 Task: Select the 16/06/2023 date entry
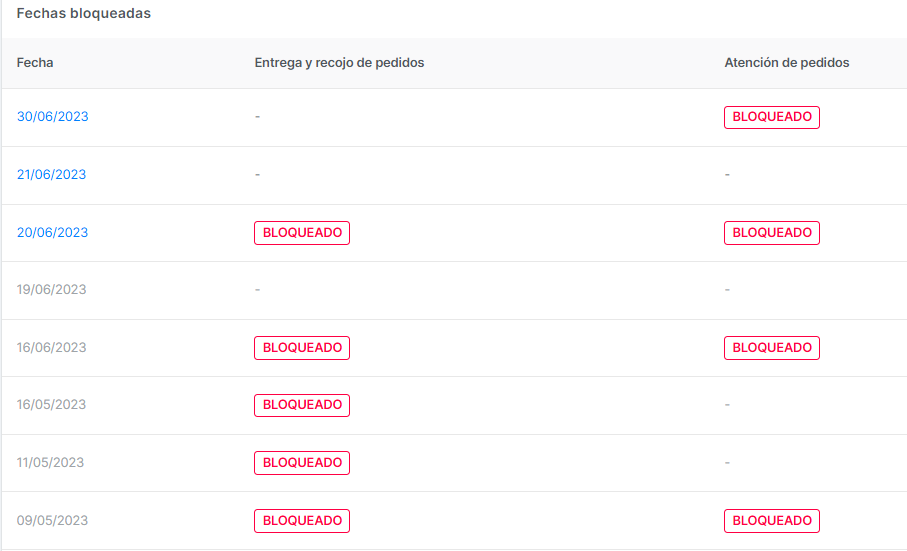52,348
